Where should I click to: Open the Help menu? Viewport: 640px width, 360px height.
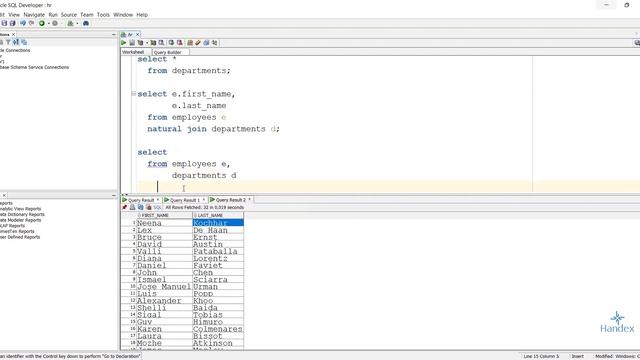coord(142,15)
